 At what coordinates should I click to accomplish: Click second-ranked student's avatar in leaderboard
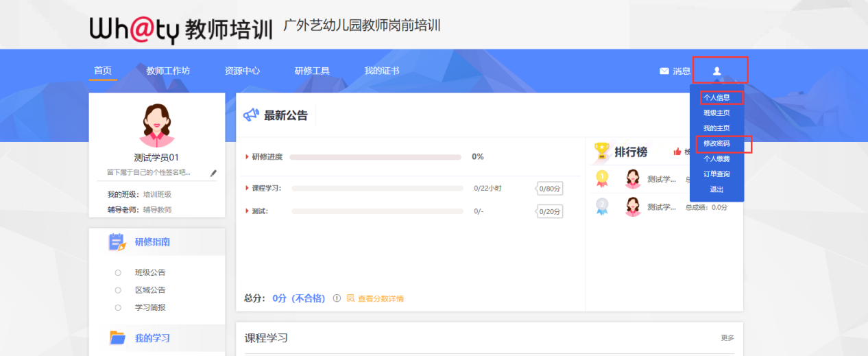[x=633, y=206]
